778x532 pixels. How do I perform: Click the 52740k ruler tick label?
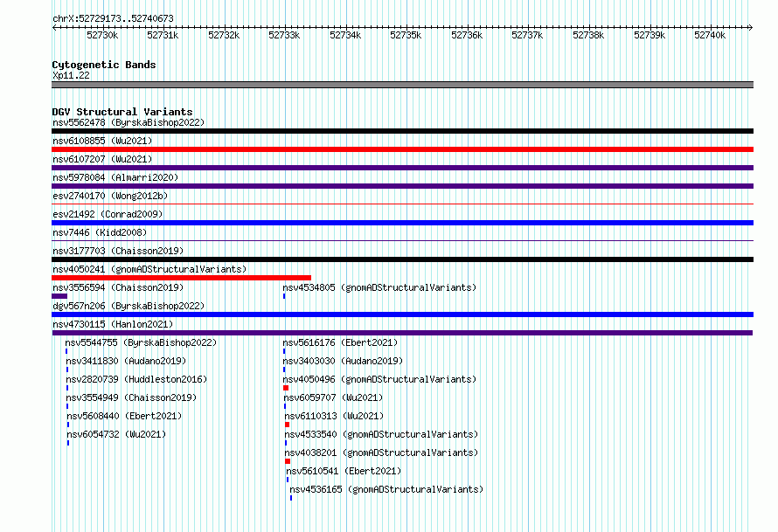pos(710,35)
